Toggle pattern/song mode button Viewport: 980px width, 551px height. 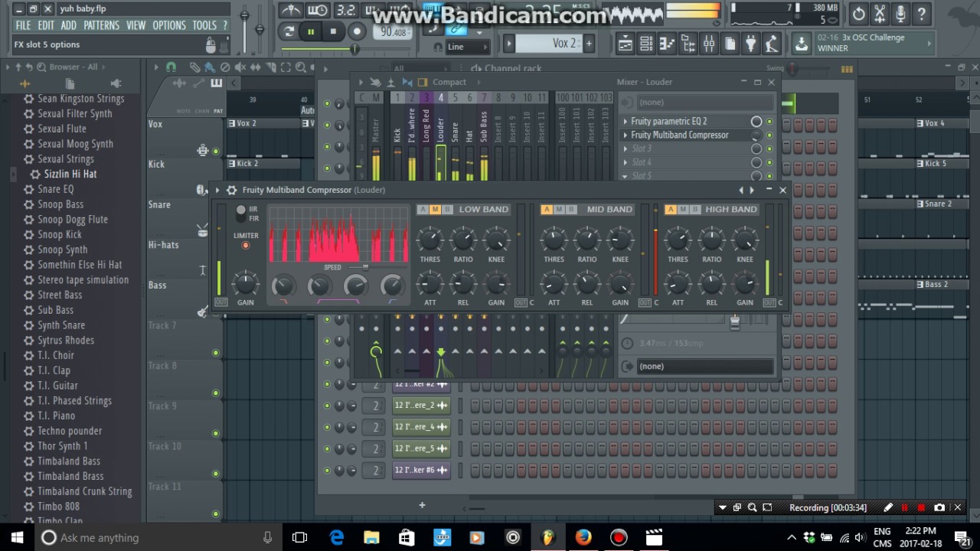(x=289, y=31)
